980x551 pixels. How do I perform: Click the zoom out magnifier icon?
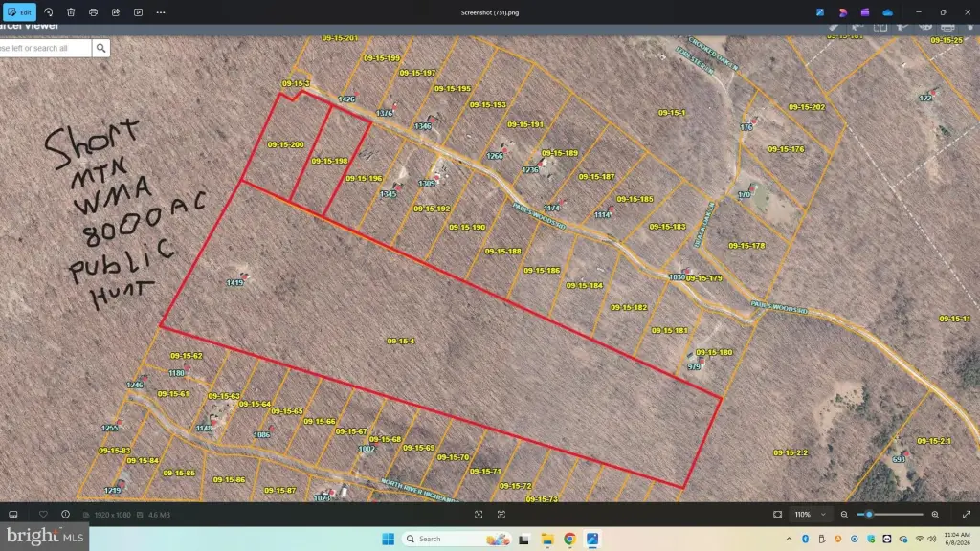click(x=844, y=514)
